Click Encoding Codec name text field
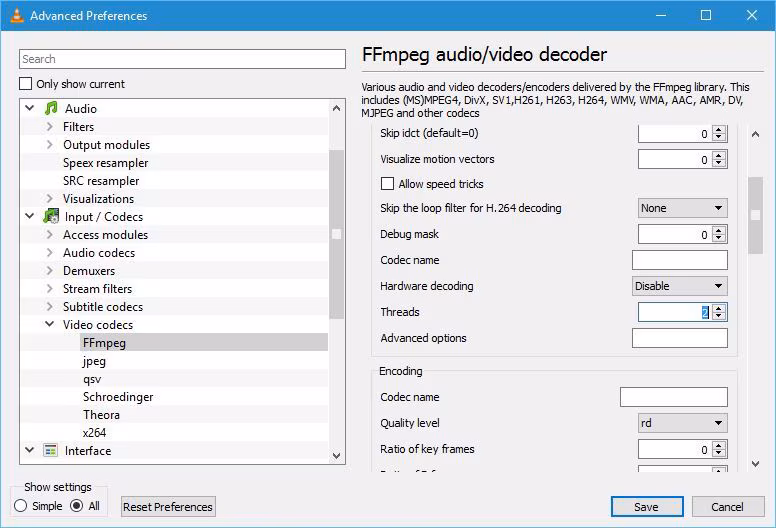This screenshot has height=528, width=776. (674, 397)
